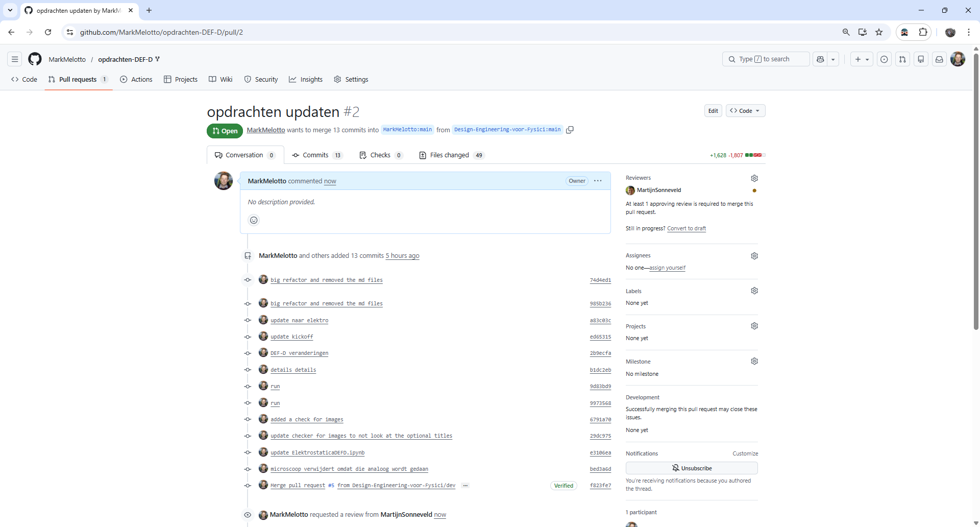Screen dimensions: 980x527
Task: Open Labels settings gear
Action: pos(754,291)
